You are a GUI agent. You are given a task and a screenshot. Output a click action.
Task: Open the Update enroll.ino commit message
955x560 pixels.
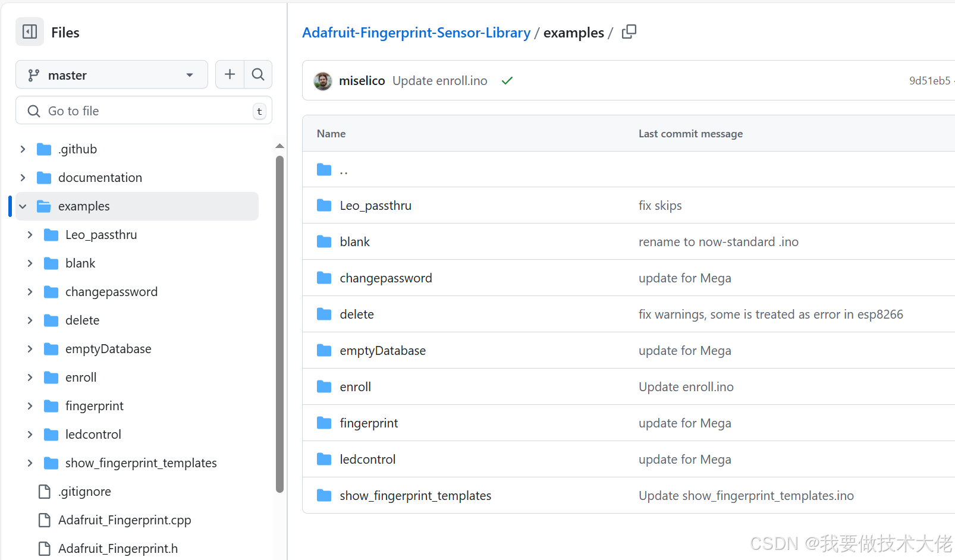click(x=439, y=81)
